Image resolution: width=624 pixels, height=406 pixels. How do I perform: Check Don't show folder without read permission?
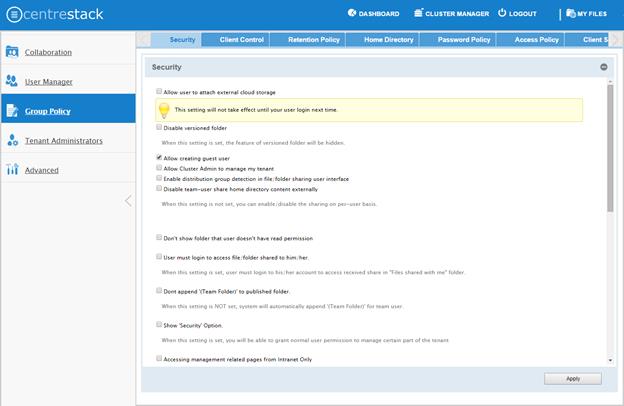(x=159, y=238)
